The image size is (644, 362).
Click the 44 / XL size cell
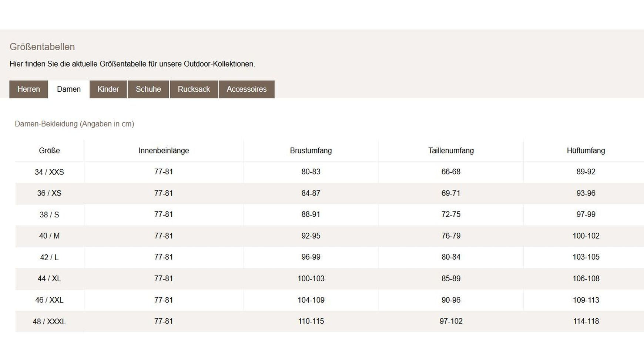click(x=49, y=278)
